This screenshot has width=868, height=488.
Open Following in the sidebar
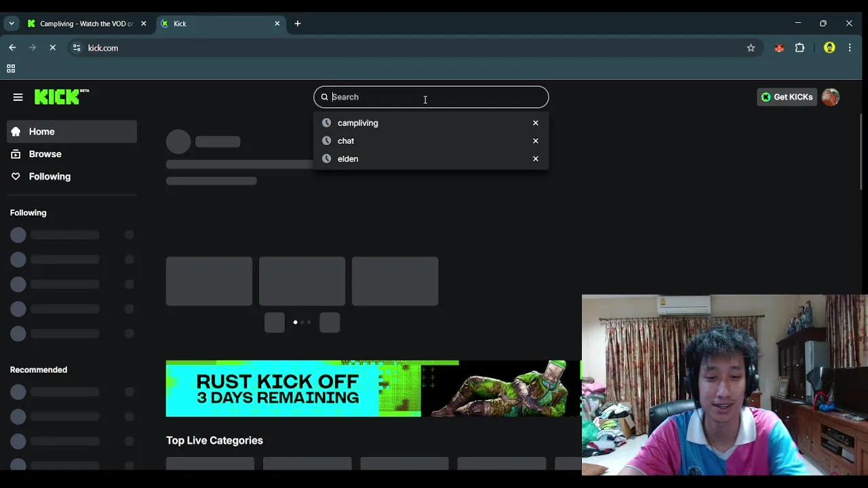(x=72, y=176)
